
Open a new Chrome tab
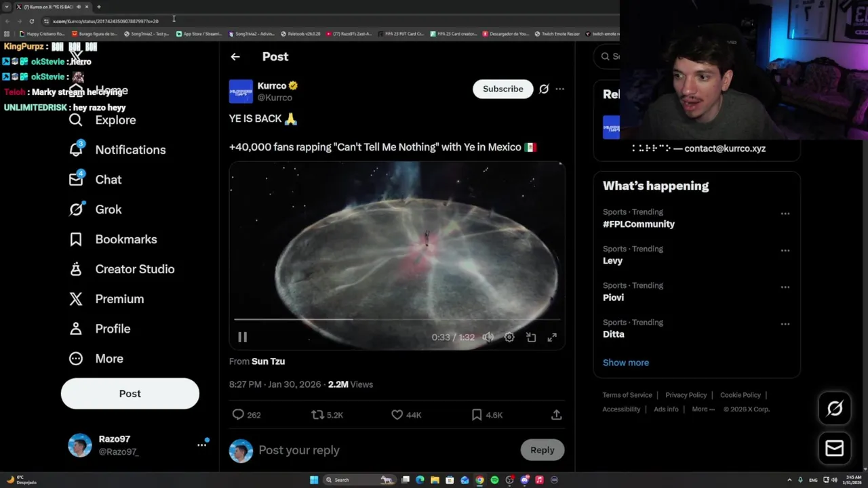(x=98, y=7)
